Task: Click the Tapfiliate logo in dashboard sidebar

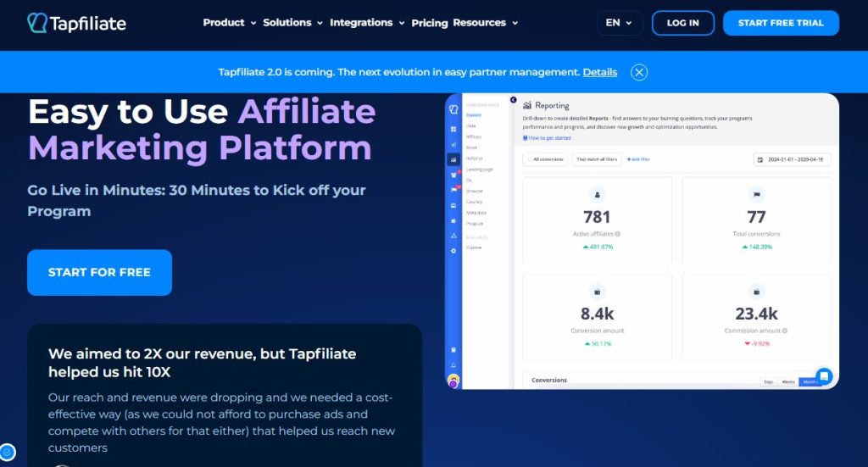Action: click(x=453, y=109)
